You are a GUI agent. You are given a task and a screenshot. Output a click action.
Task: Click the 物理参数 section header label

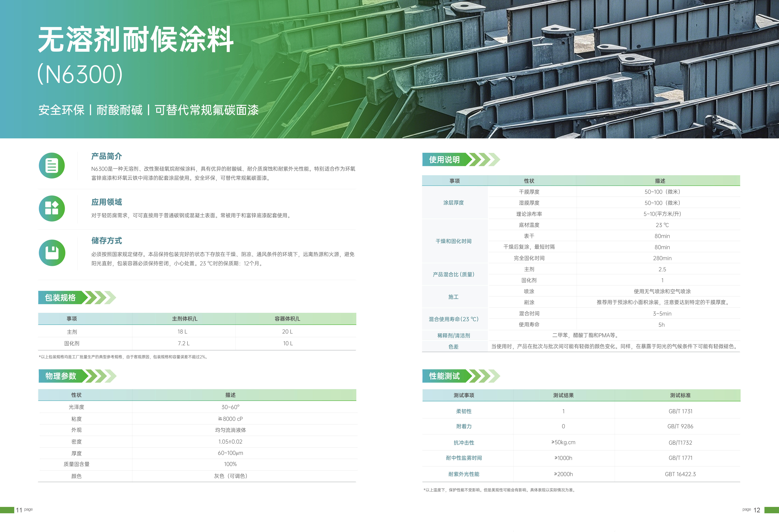[x=61, y=376]
